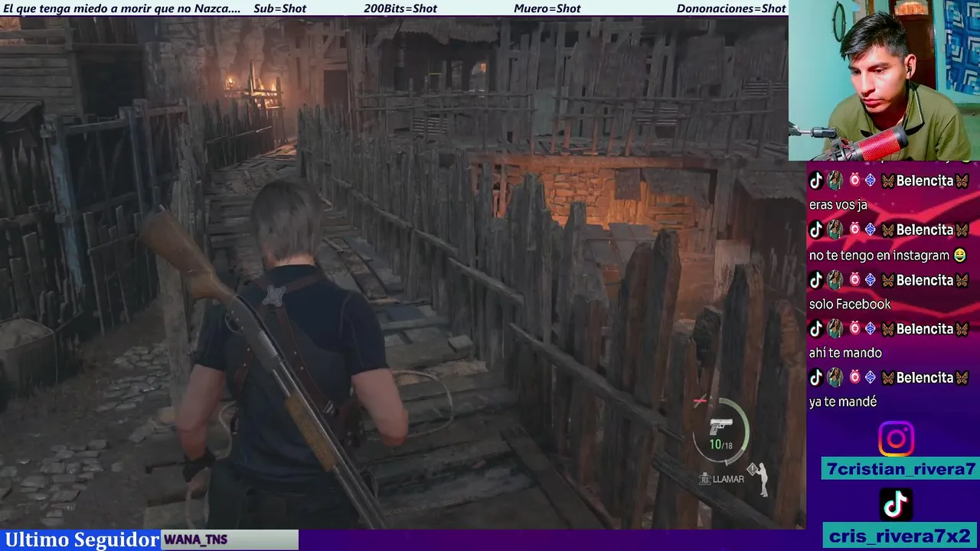Click the ammo count 10/18

click(720, 445)
